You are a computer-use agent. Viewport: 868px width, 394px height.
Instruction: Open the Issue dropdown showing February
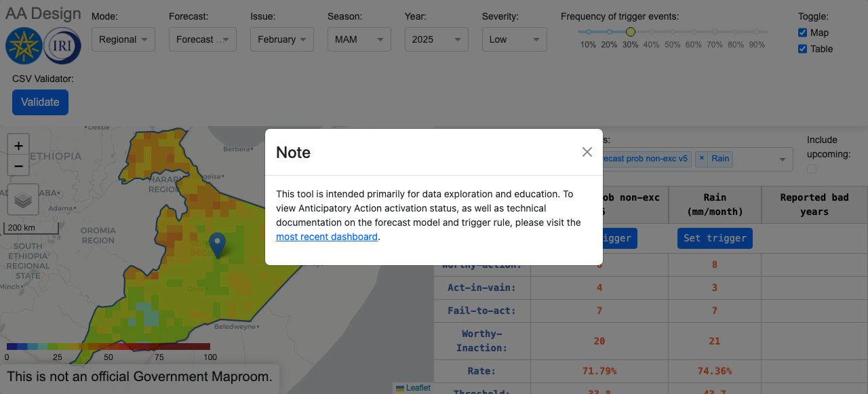coord(281,39)
